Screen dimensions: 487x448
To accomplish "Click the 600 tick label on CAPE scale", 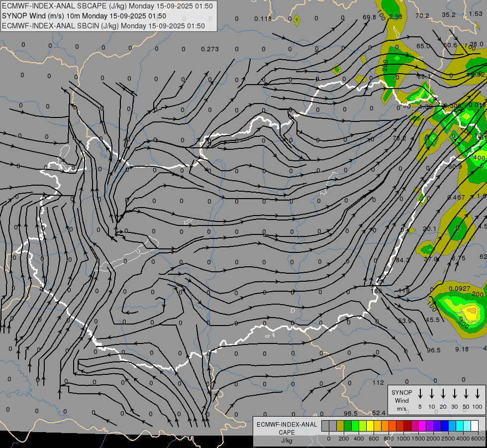I will (x=374, y=439).
